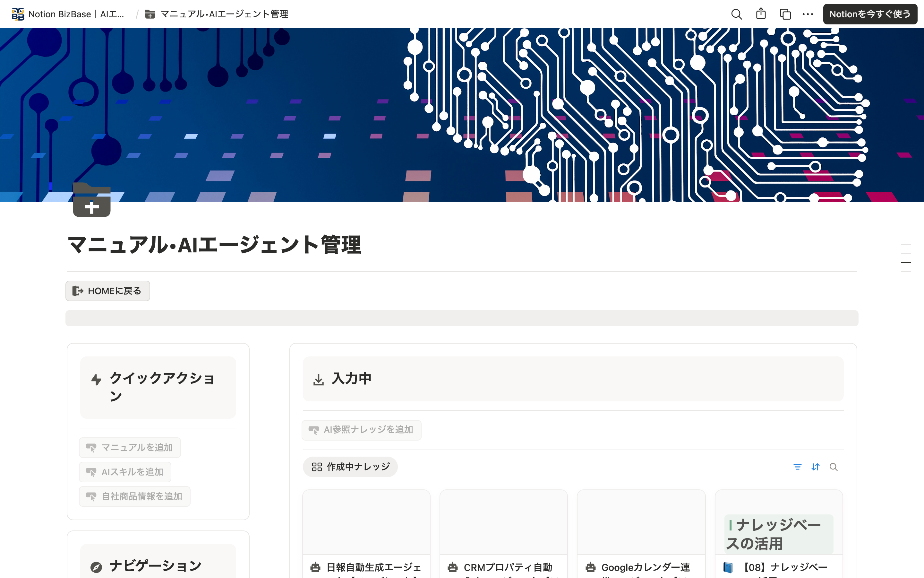Click the filter icon for 作成中ナレッジ view
This screenshot has height=578, width=924.
[797, 467]
